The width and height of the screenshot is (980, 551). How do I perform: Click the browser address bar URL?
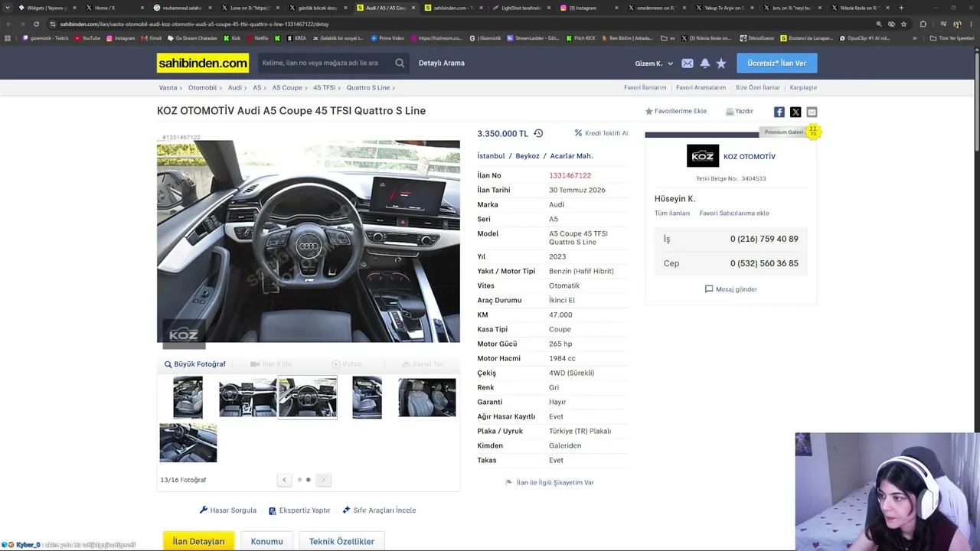click(194, 24)
